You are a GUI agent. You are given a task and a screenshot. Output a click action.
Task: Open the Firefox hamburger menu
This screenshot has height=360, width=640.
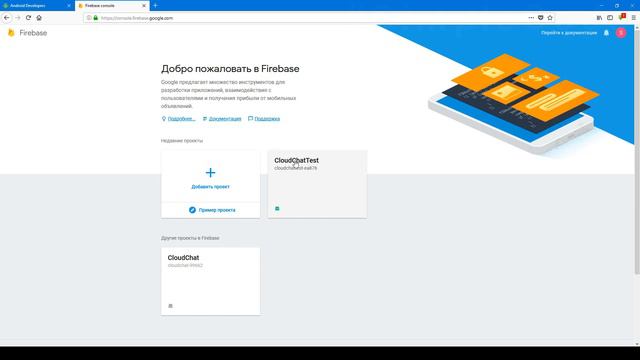coord(633,18)
